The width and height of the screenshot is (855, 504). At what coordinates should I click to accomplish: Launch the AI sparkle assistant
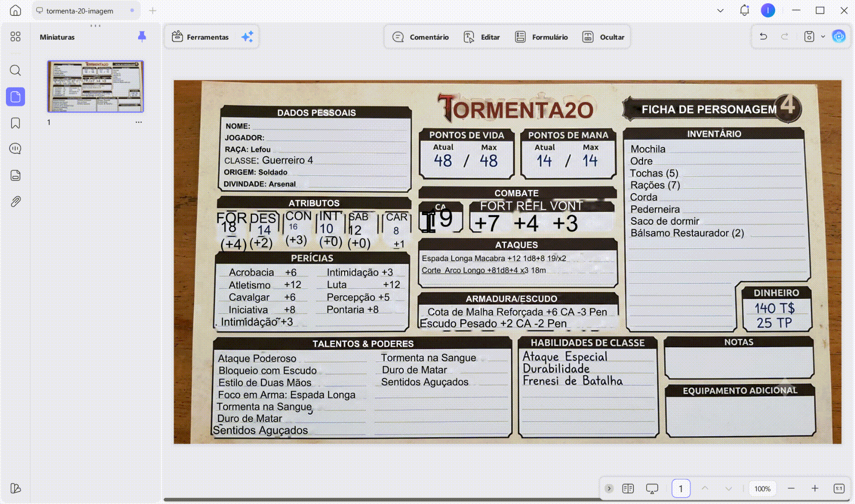coord(247,37)
